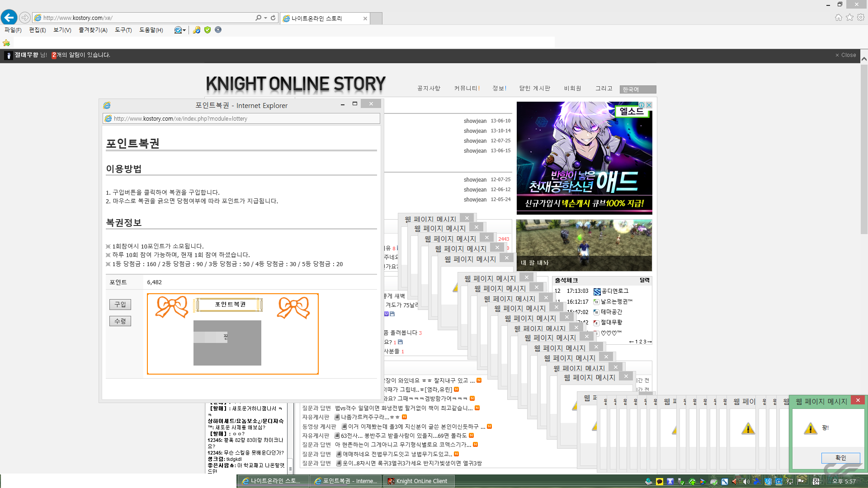Click the ad info icon
This screenshot has height=488, width=868.
click(642, 105)
